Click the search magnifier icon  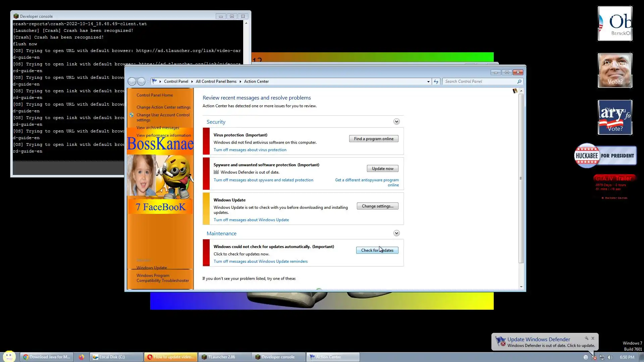click(x=519, y=81)
